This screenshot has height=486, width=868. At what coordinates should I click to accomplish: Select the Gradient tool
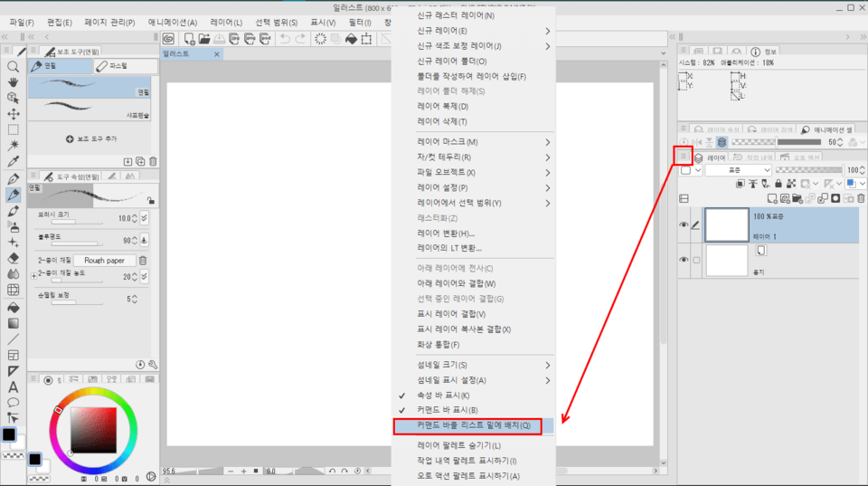coord(14,323)
